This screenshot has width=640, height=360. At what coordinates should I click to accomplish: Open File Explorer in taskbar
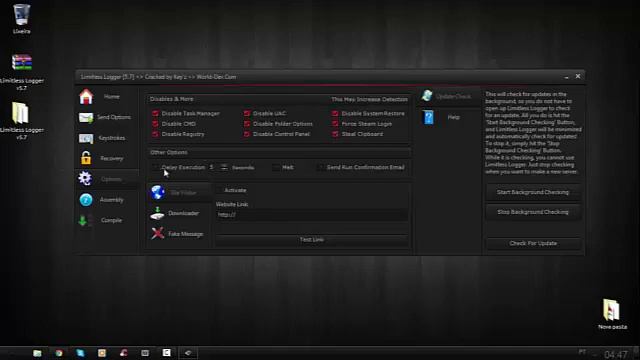pos(37,353)
